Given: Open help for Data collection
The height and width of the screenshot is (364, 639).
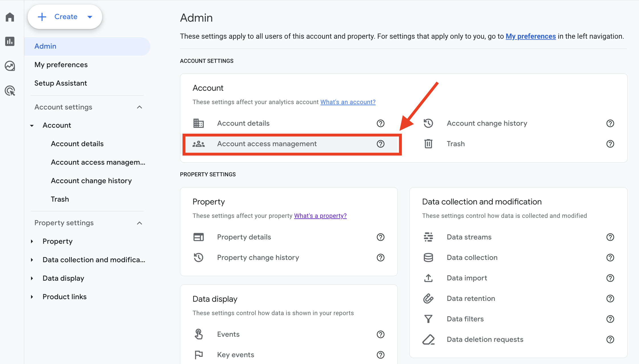Looking at the screenshot, I should [610, 257].
